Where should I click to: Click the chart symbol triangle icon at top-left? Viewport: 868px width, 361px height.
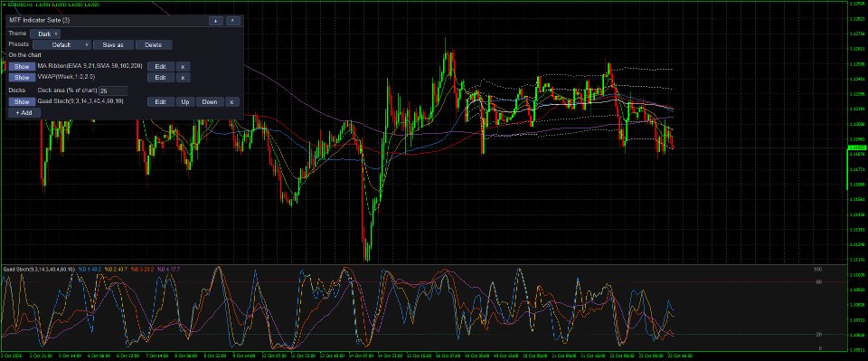click(4, 5)
